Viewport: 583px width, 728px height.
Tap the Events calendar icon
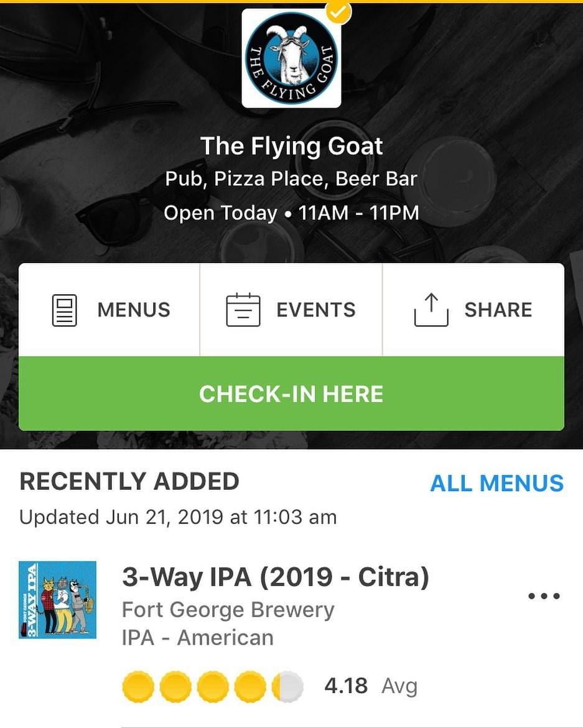click(x=243, y=310)
